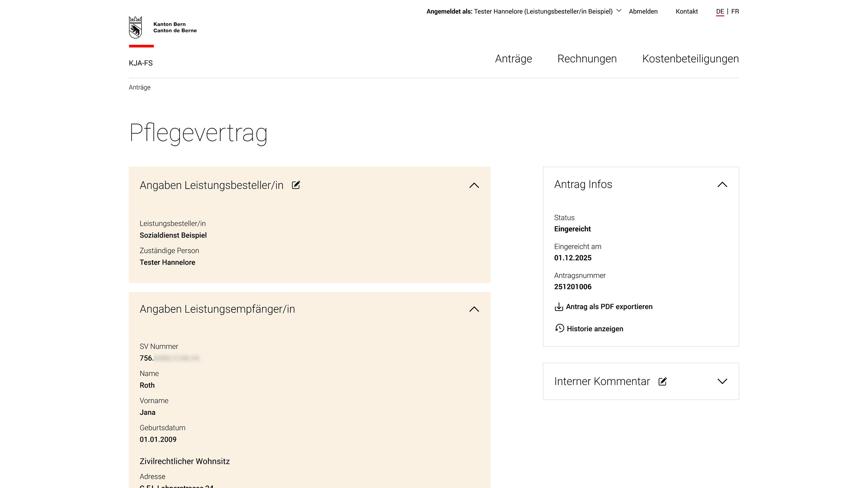The image size is (868, 488).
Task: Click the history clock icon
Action: pos(559,328)
